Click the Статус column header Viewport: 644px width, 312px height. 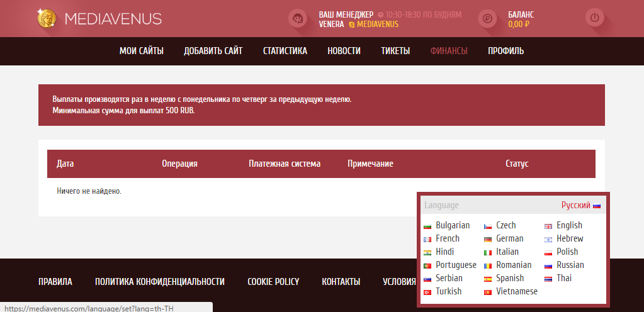coord(517,164)
